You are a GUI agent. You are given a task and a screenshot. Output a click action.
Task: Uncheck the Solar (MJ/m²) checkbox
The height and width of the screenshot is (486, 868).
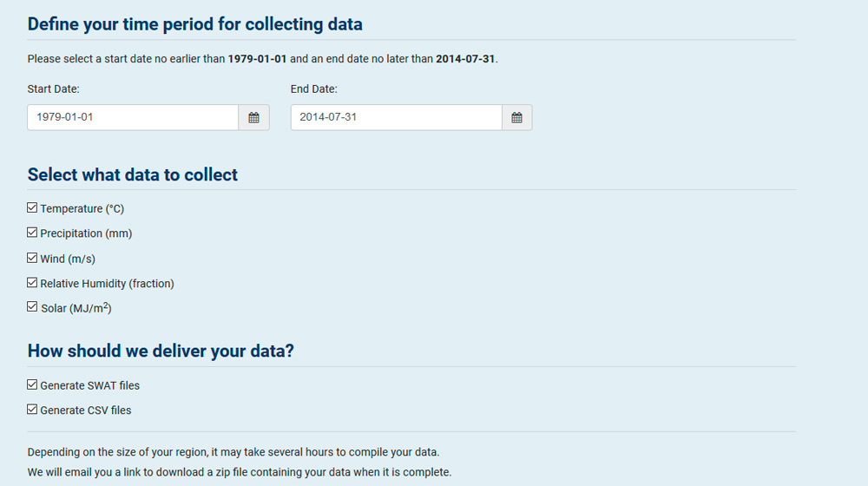pos(32,306)
